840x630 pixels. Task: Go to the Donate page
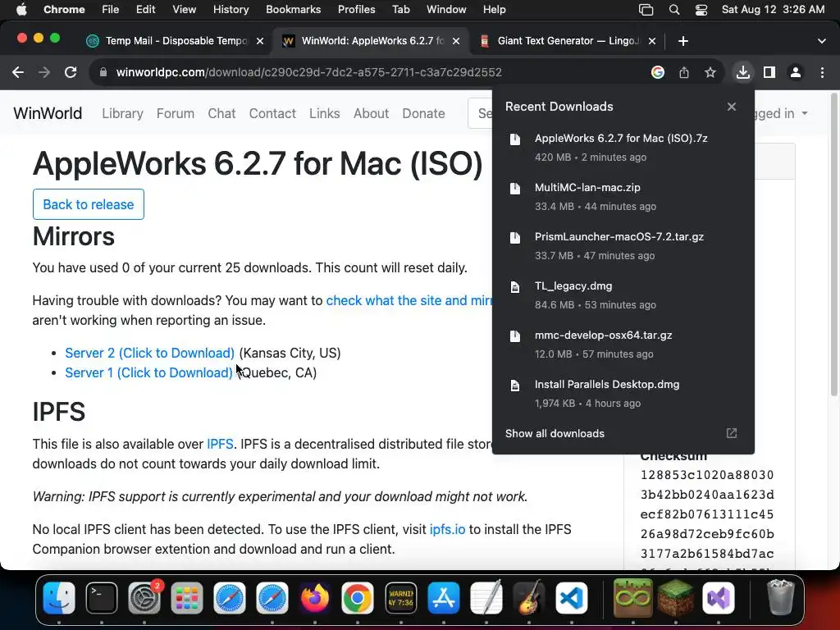(x=424, y=113)
